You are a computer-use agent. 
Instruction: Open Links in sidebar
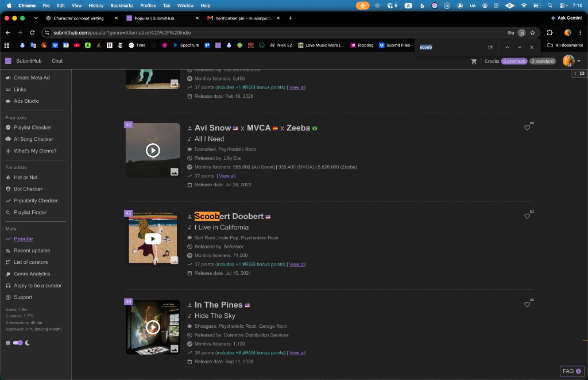click(x=20, y=89)
